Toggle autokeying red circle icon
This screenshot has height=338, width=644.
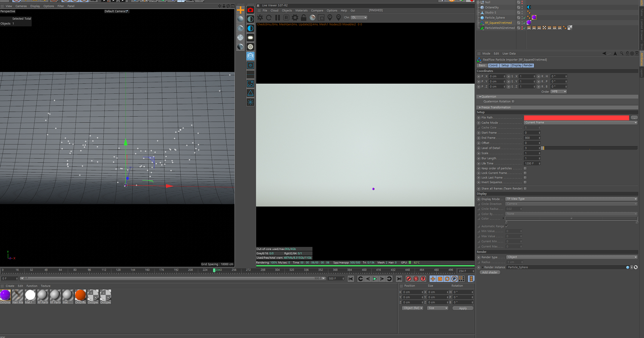coord(416,279)
